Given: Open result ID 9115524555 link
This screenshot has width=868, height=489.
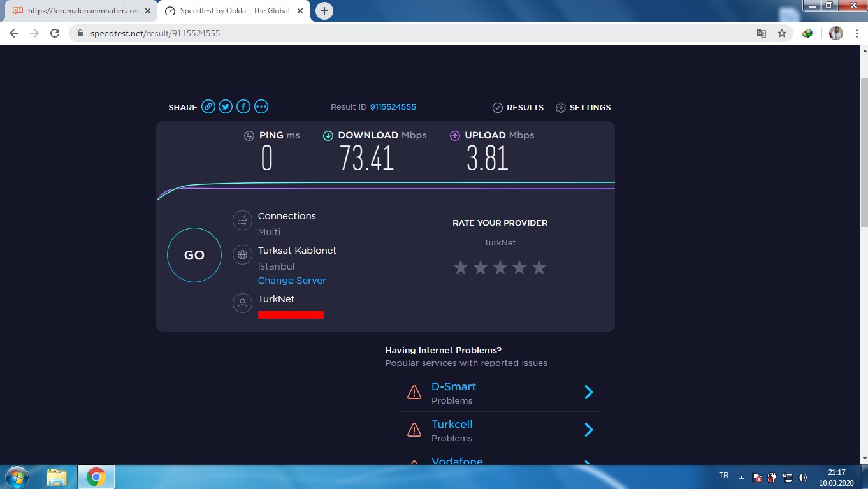Looking at the screenshot, I should pyautogui.click(x=393, y=107).
